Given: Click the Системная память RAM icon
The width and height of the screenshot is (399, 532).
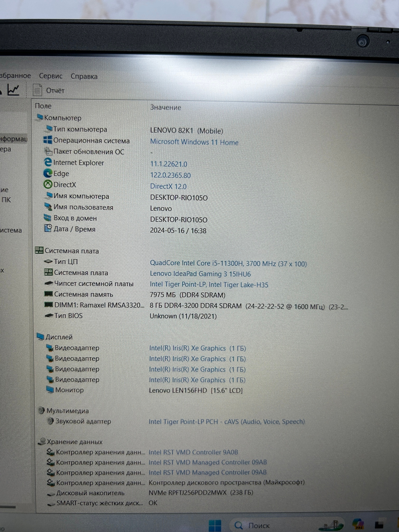Looking at the screenshot, I should (x=49, y=294).
